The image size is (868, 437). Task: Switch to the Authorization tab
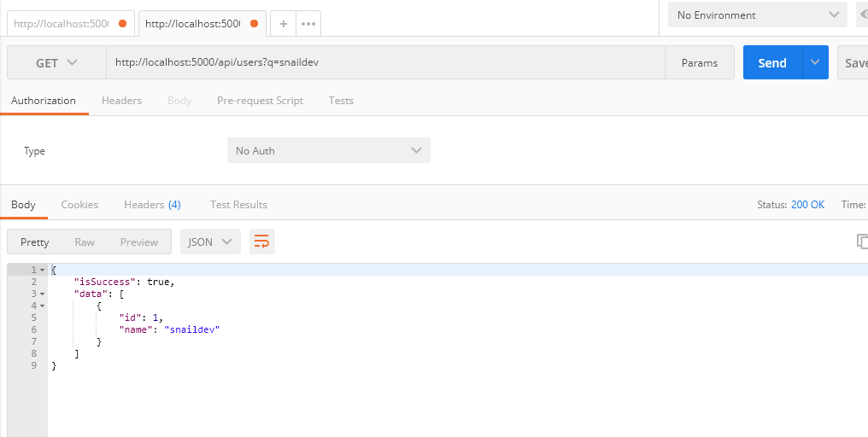coord(44,101)
